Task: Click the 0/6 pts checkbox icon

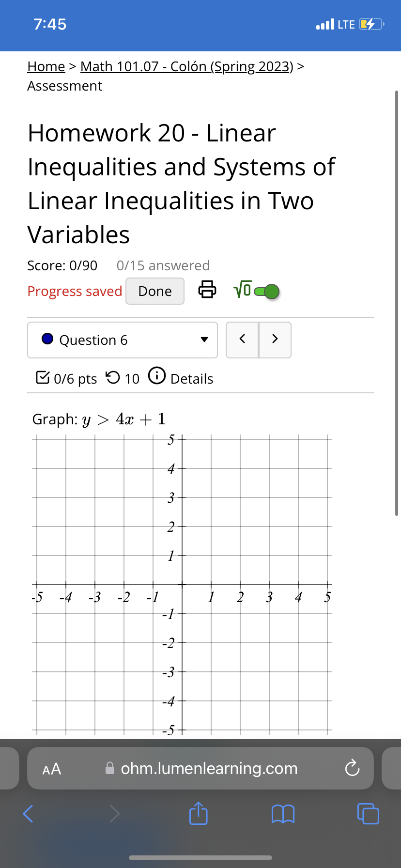Action: [x=43, y=377]
